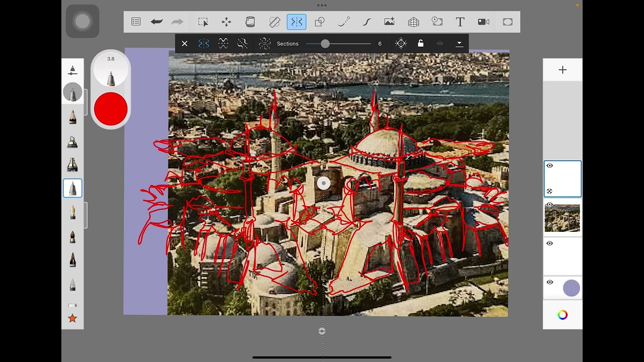Click the Sections slider handle
644x362 pixels.
tap(325, 44)
